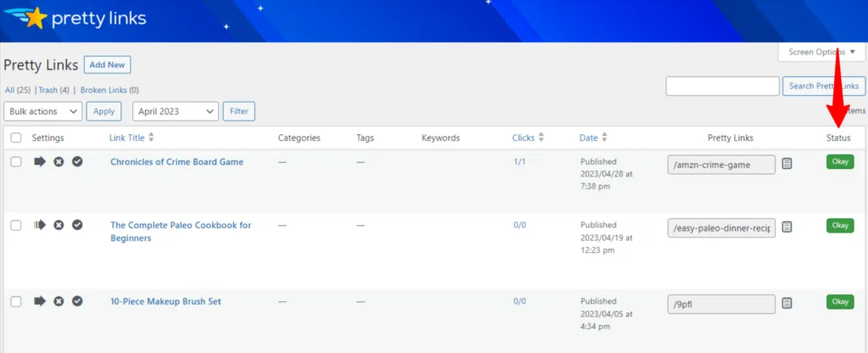Focus the search Pretty Links text field
This screenshot has height=353, width=868.
coord(722,86)
